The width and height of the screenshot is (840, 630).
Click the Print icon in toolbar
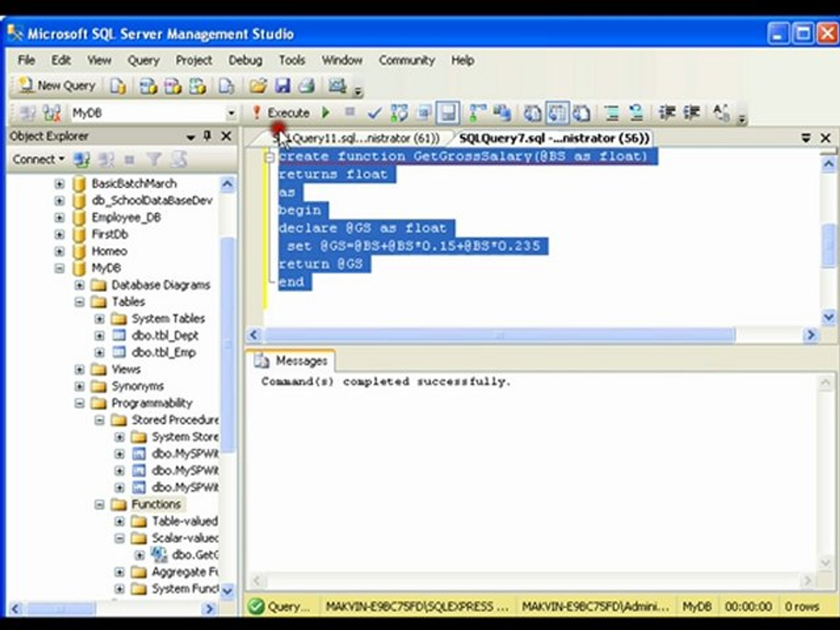(307, 86)
